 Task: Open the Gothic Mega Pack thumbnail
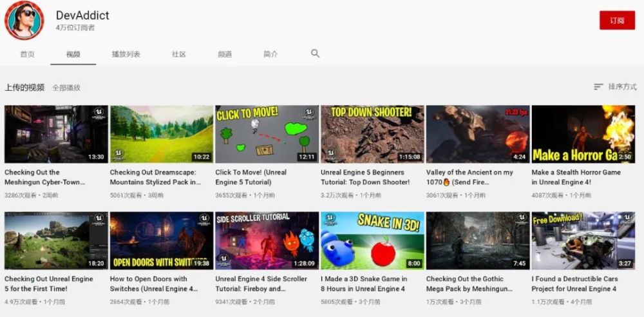[478, 240]
